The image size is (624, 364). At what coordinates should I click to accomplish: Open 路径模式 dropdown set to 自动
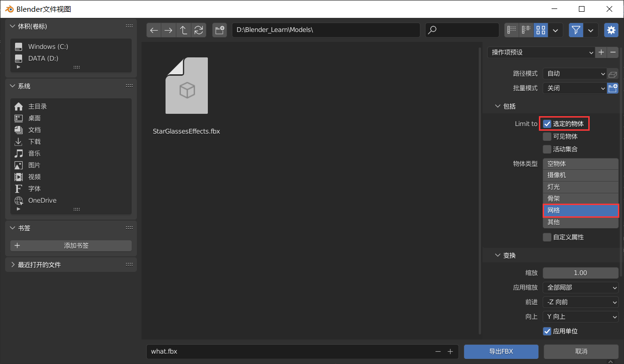[x=575, y=74]
